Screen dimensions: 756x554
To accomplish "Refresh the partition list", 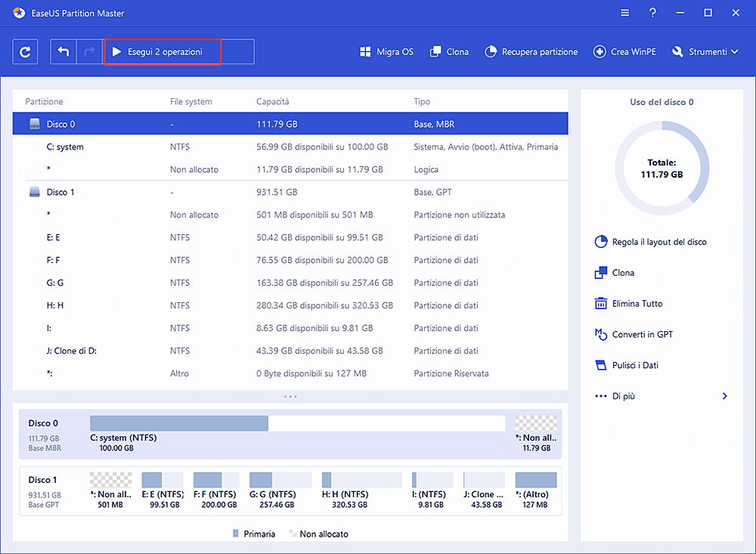I will 25,51.
